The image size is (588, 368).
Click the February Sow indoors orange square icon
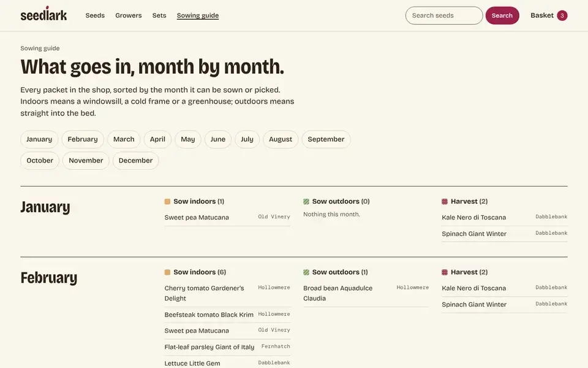click(167, 272)
